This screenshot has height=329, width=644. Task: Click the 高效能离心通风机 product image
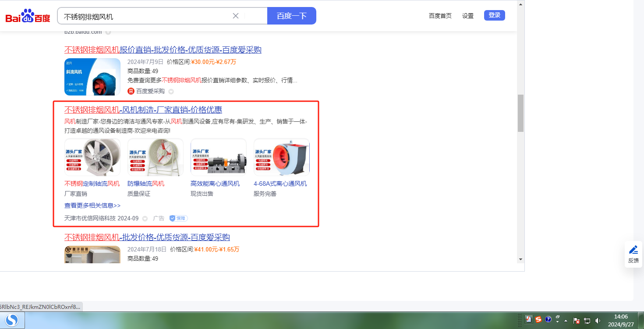[219, 157]
